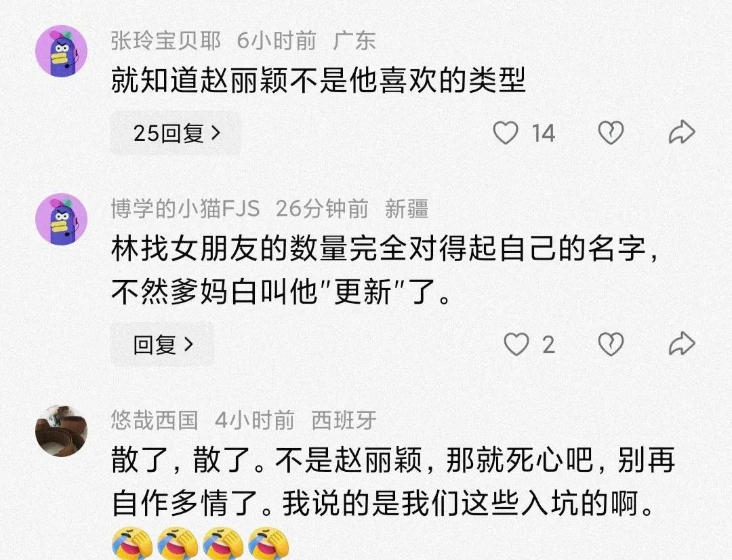Tap 回复 under 博学的小猫FJS's comment
Image resolution: width=732 pixels, height=560 pixels.
pos(163,344)
